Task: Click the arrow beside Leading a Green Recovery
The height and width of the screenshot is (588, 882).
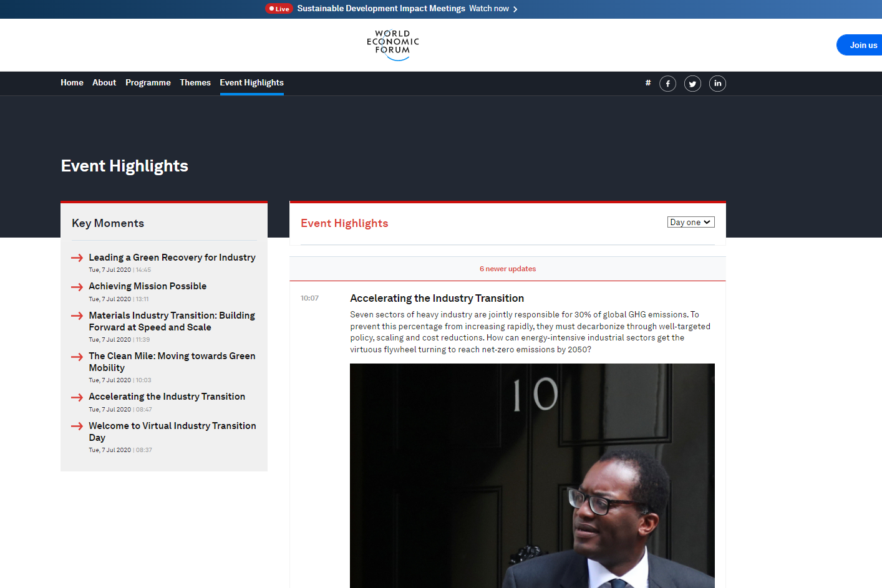Action: (x=77, y=258)
